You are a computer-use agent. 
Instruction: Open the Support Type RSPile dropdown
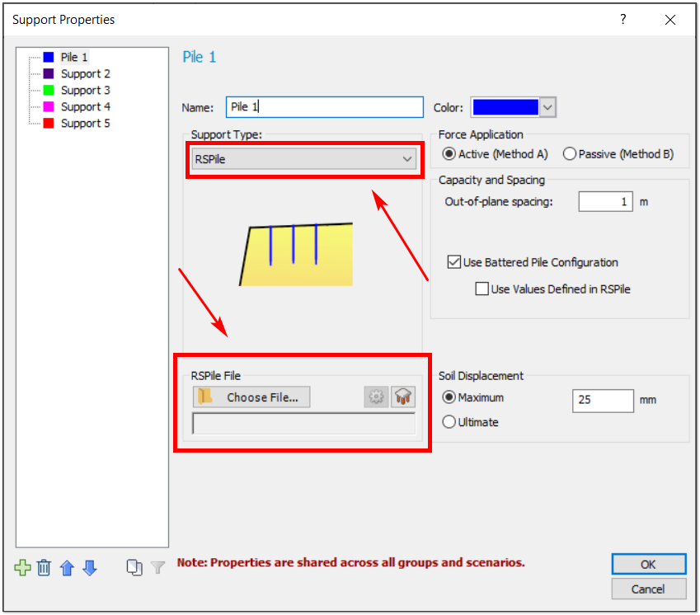pyautogui.click(x=304, y=159)
